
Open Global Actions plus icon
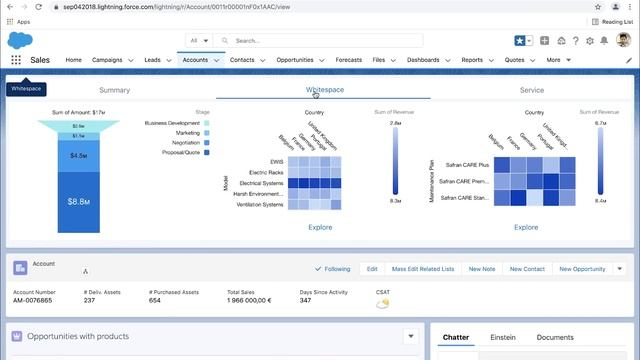544,40
